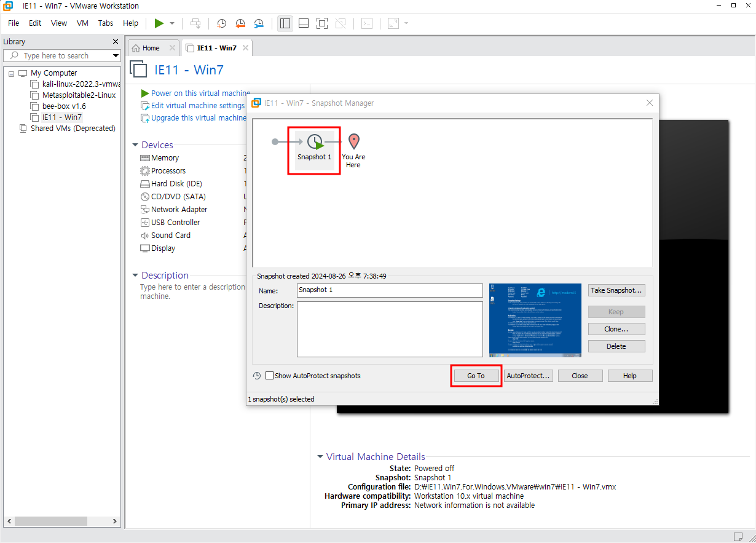Click the USB Controller device icon

point(145,223)
